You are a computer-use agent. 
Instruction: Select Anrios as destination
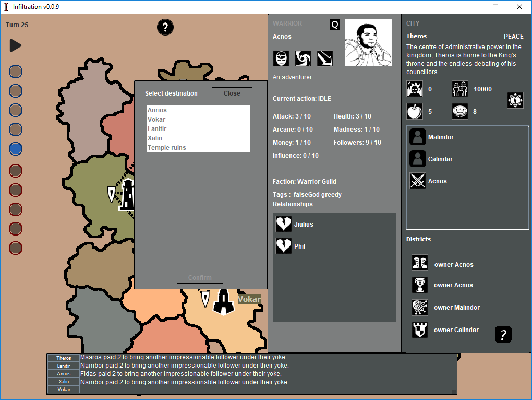(x=198, y=110)
